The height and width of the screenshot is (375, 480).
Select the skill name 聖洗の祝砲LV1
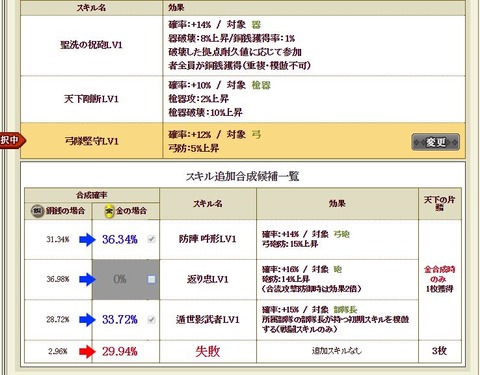click(x=91, y=45)
